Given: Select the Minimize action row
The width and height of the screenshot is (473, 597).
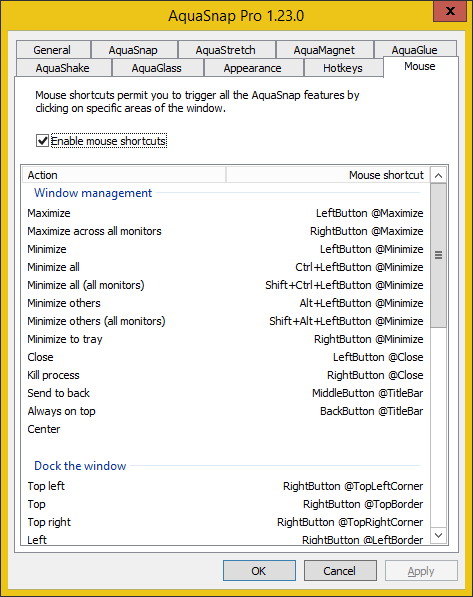Looking at the screenshot, I should pyautogui.click(x=225, y=249).
